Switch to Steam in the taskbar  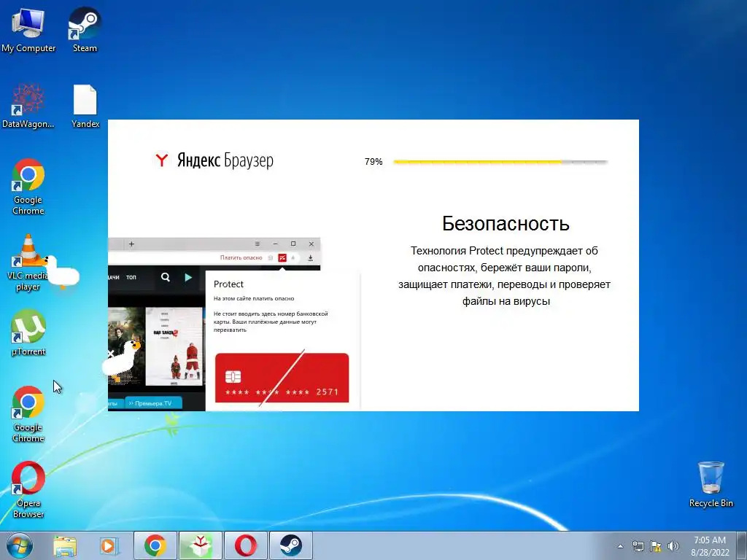tap(290, 545)
